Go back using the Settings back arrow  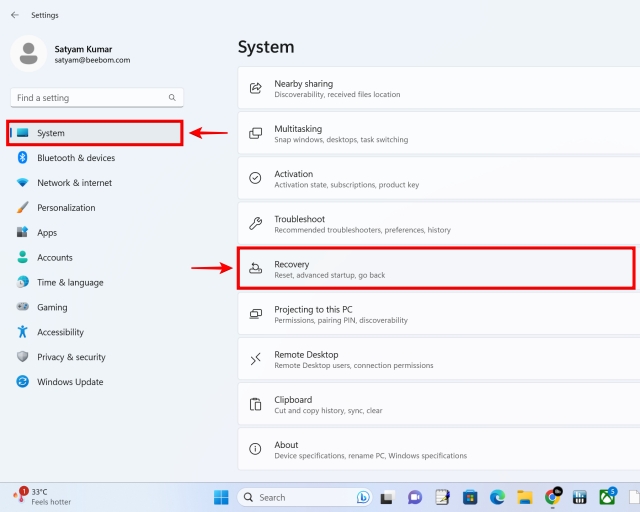pos(15,15)
